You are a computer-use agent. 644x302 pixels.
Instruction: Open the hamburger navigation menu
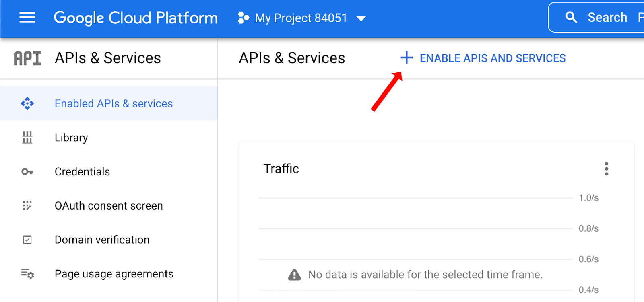27,18
